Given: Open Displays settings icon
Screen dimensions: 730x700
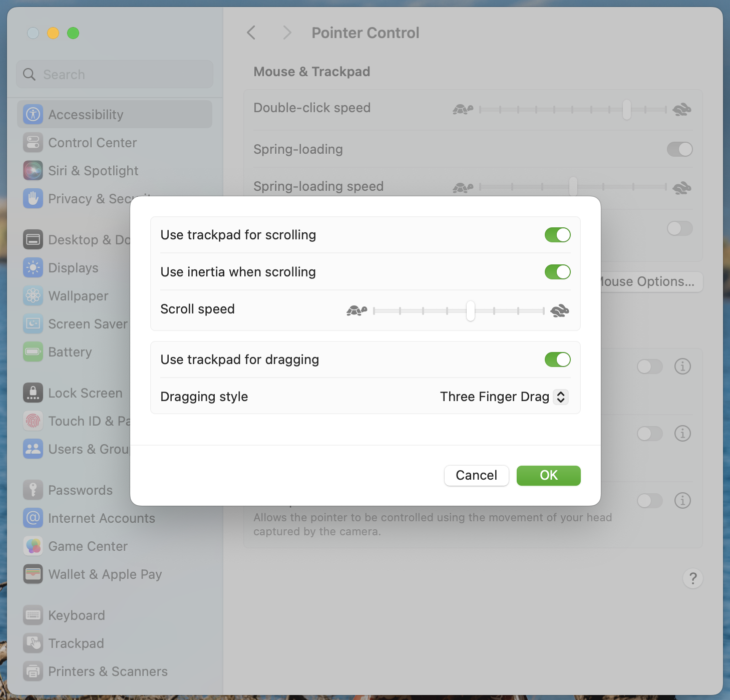Looking at the screenshot, I should (33, 268).
